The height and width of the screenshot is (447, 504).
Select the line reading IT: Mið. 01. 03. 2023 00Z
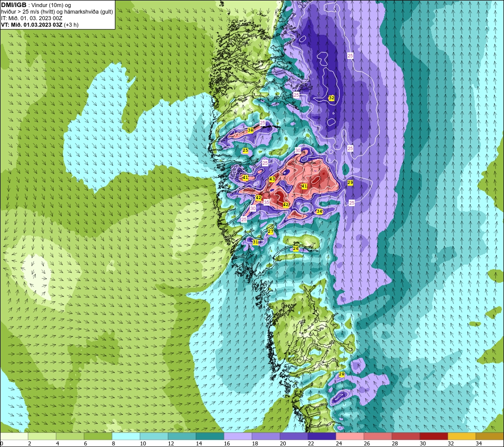31,18
